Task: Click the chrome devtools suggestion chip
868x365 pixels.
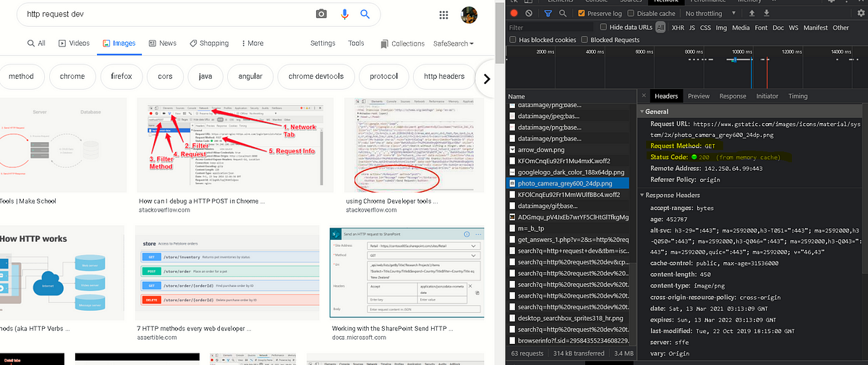Action: click(x=315, y=77)
